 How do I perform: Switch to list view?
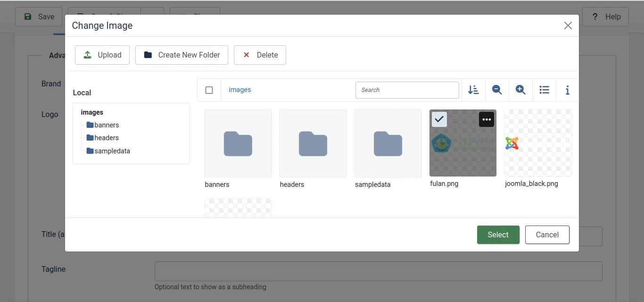544,90
